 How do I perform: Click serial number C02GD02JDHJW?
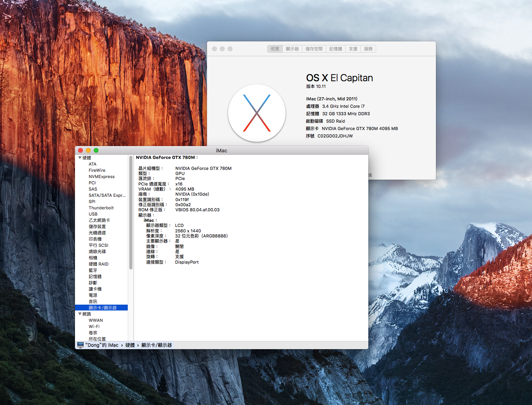[x=335, y=136]
